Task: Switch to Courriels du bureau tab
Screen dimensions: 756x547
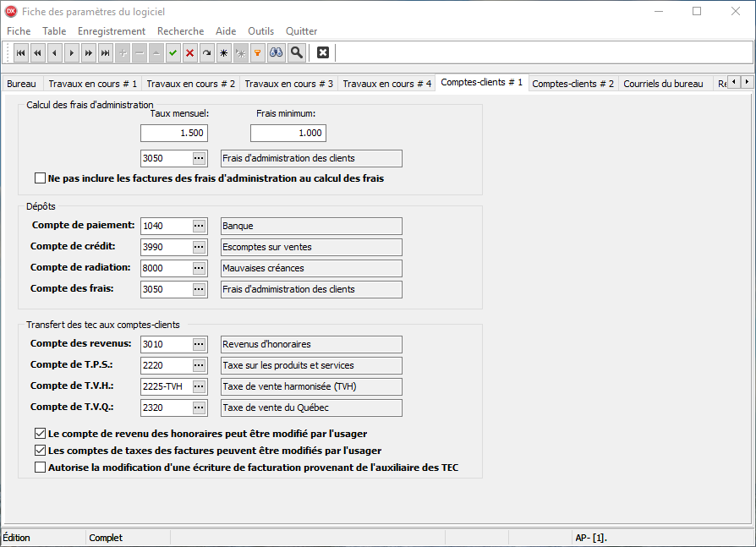Action: coord(663,84)
